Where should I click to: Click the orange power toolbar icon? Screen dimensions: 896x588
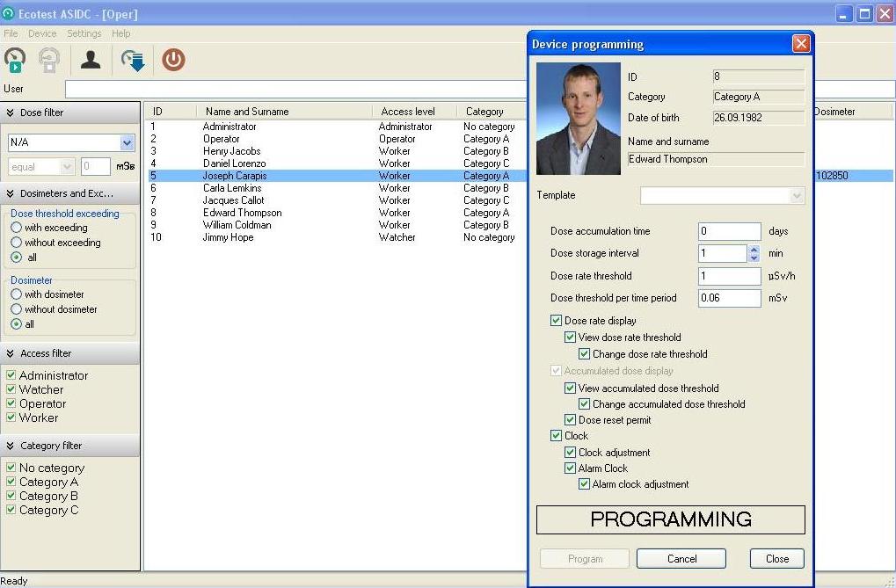173,60
